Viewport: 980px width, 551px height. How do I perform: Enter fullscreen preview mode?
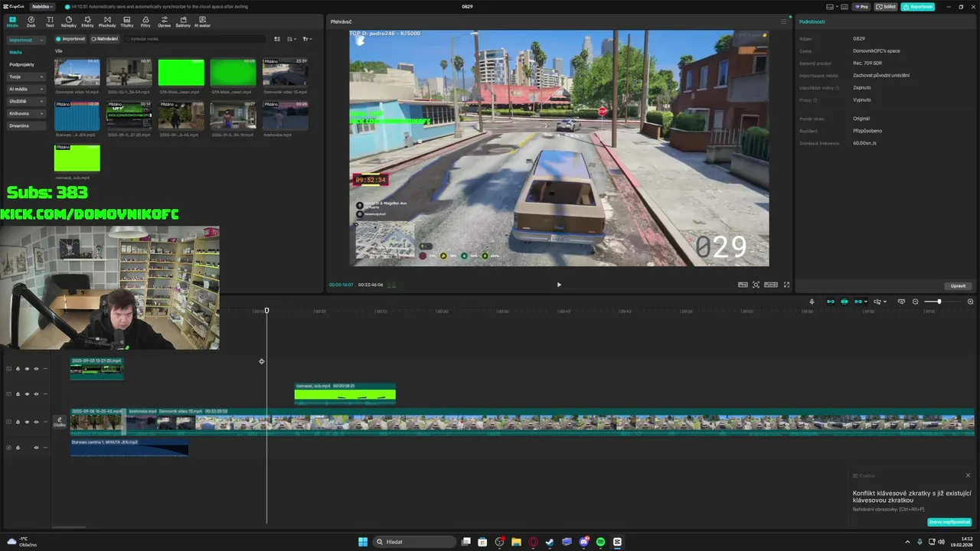point(786,285)
